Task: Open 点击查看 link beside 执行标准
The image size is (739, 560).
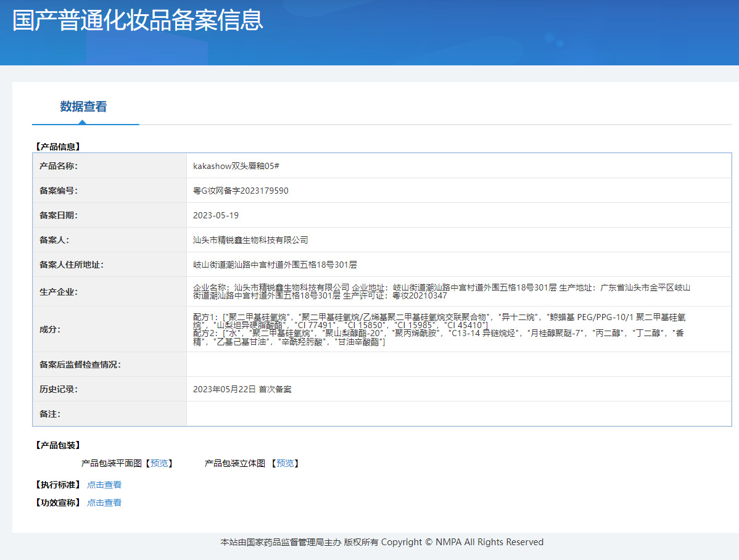Action: tap(104, 485)
